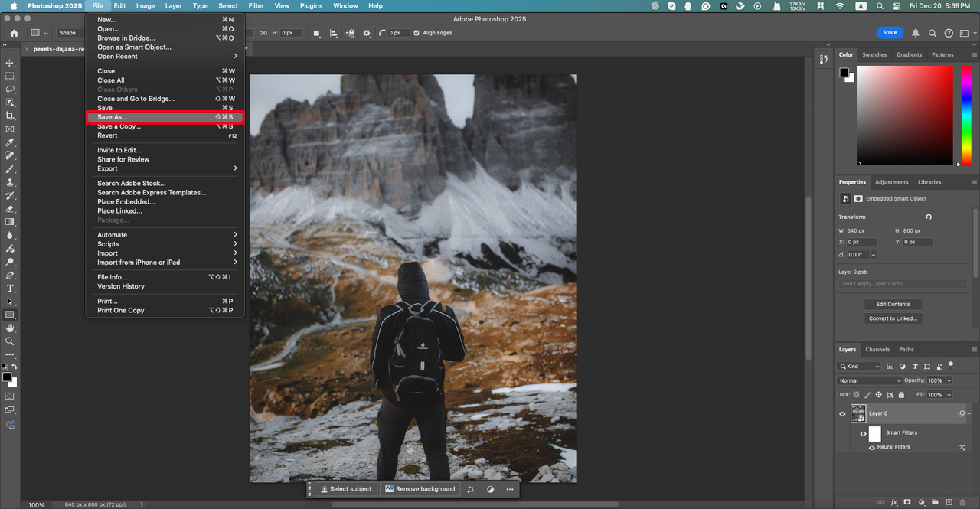Select the Path Selection tool

(x=10, y=302)
